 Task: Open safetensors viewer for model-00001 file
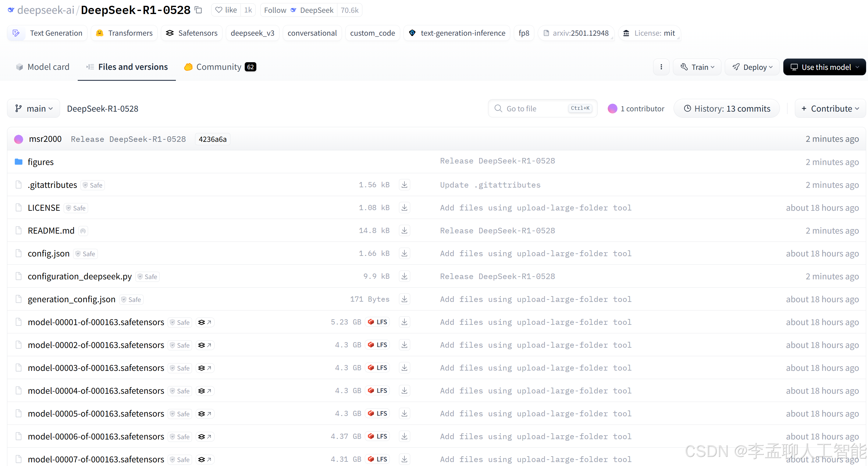[205, 322]
